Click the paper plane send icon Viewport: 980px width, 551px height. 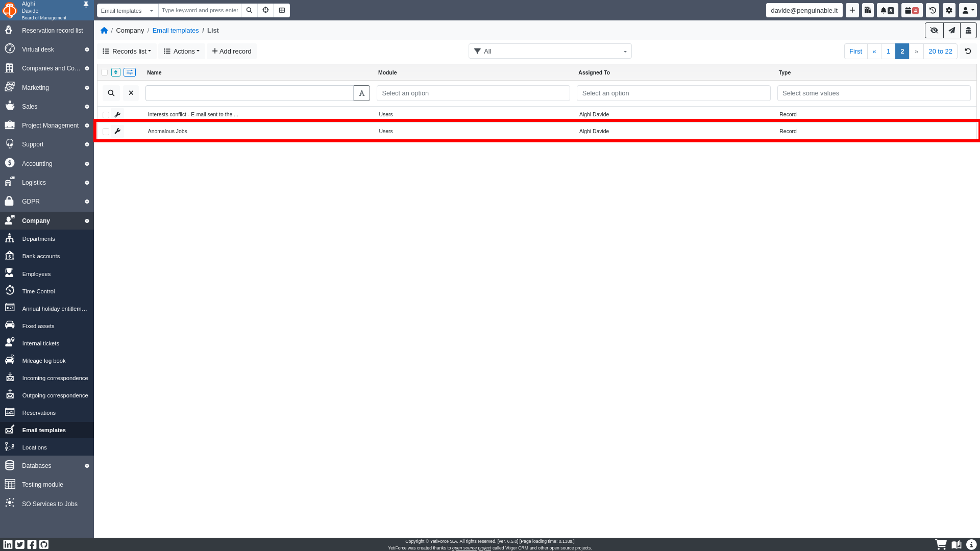[951, 31]
